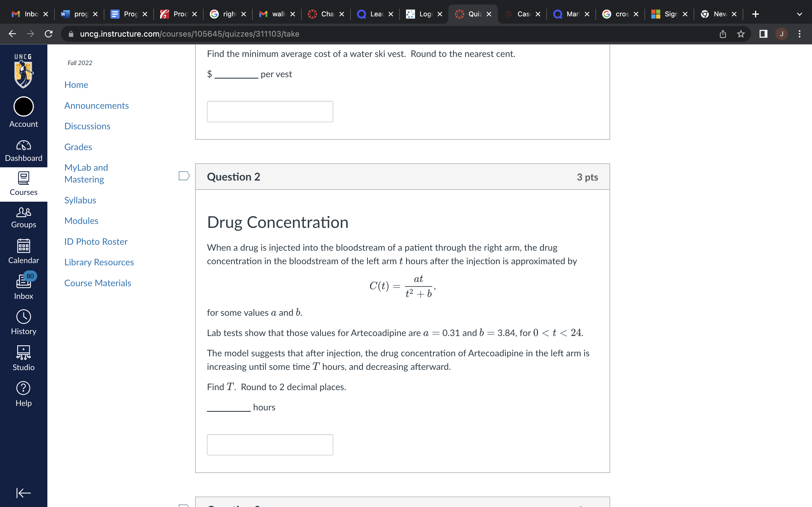Collapse the course navigation sidebar
The height and width of the screenshot is (507, 812).
pos(23,493)
